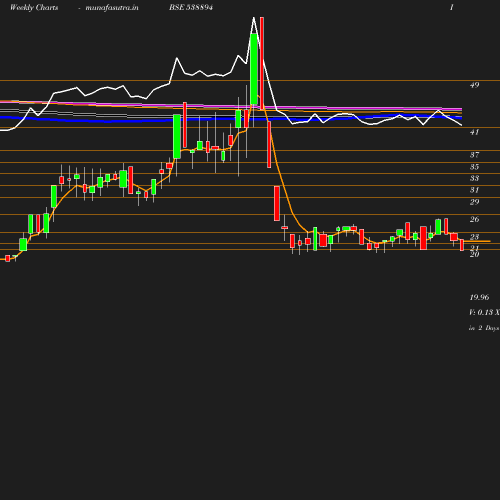Screen dimensions: 500x500
Task: Click the price label 49
Action: coord(474,85)
